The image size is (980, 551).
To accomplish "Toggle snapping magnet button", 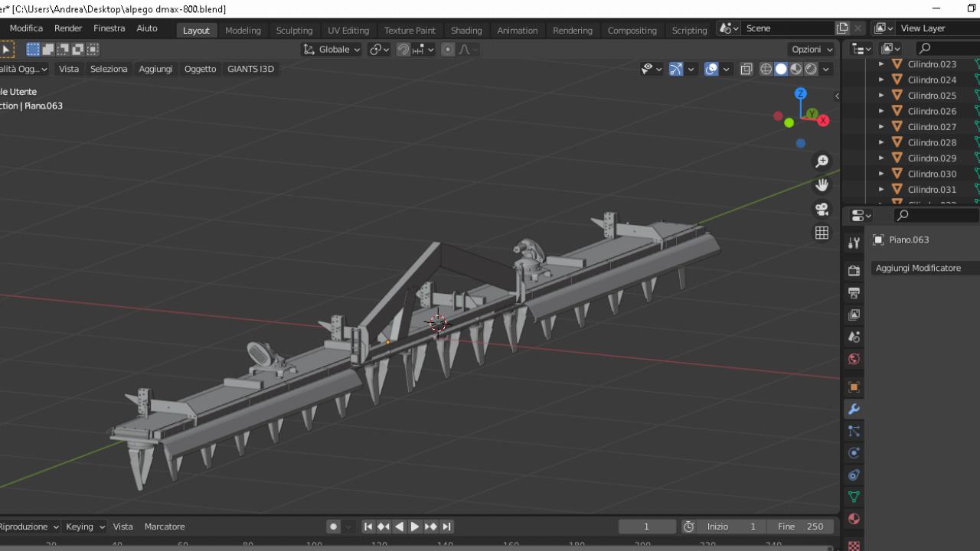I will 403,49.
